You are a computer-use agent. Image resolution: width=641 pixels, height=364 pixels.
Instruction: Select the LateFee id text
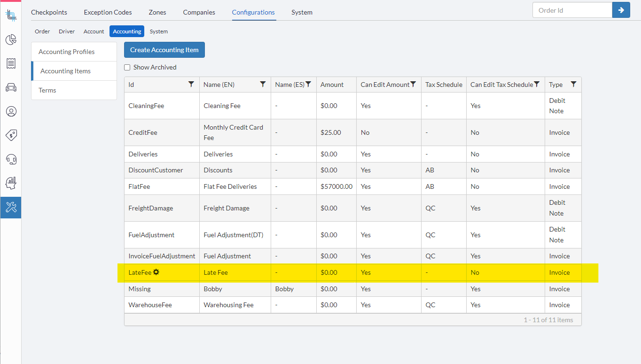click(140, 272)
